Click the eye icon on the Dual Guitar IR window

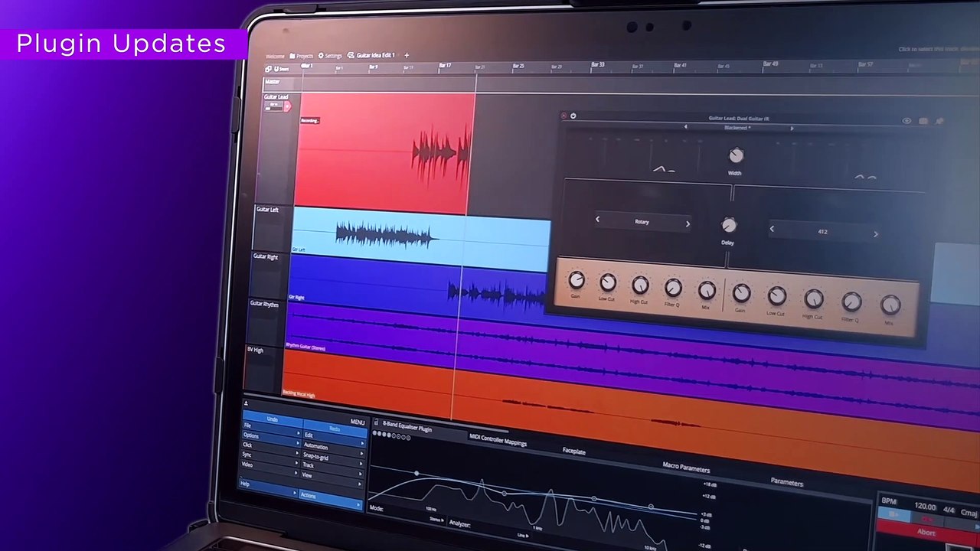pyautogui.click(x=907, y=121)
